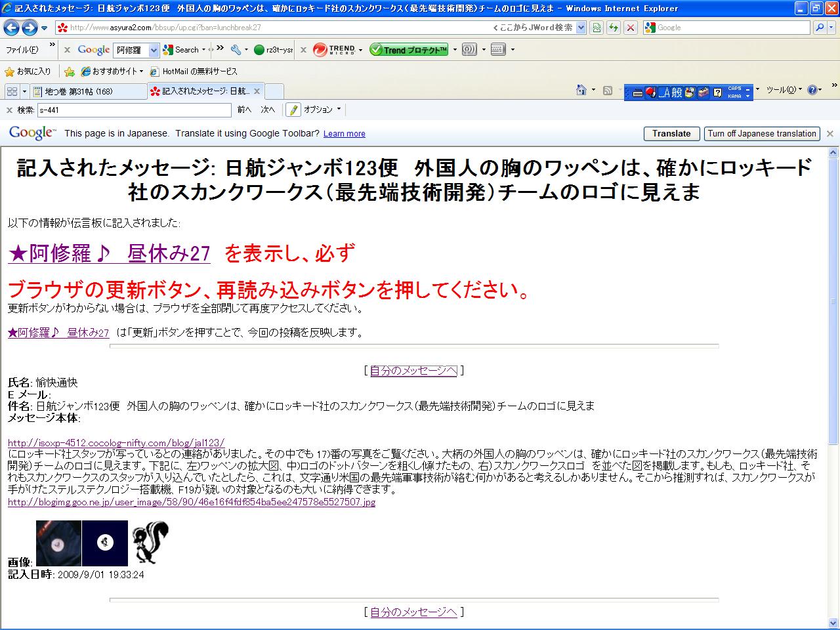840x630 pixels.
Task: Click the IME _A input mode indicator
Action: pos(663,93)
